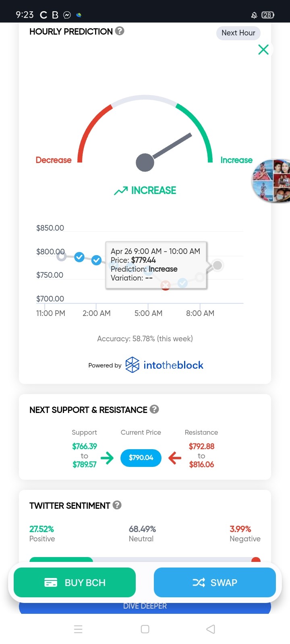Tap grey latest prediction point on chart
This screenshot has height=644, width=290.
[217, 265]
